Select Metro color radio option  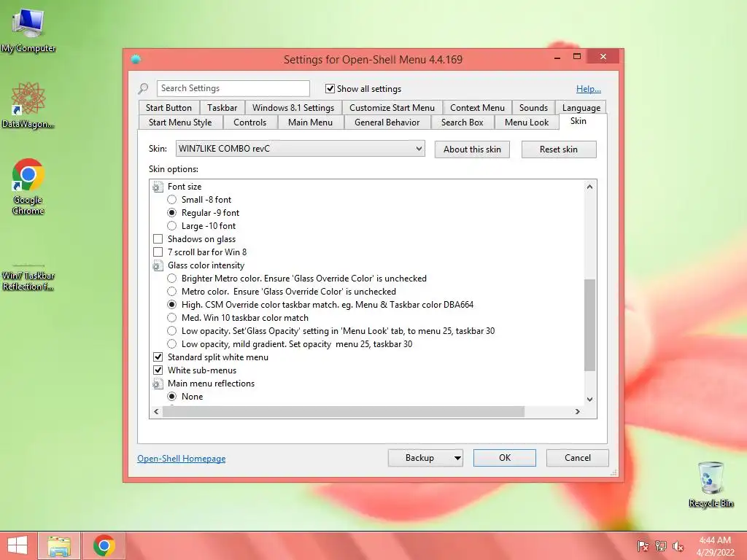172,292
